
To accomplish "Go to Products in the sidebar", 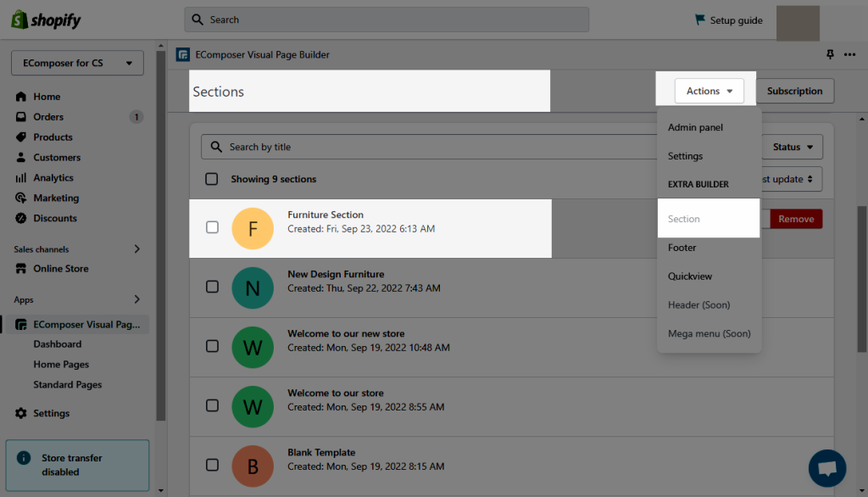I will [53, 137].
